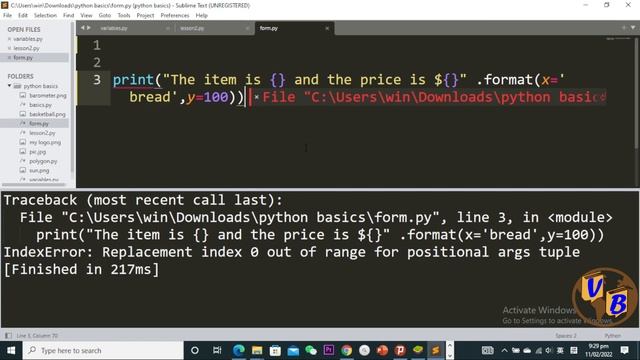
Task: Collapse the python basics folder
Action: pos(9,86)
